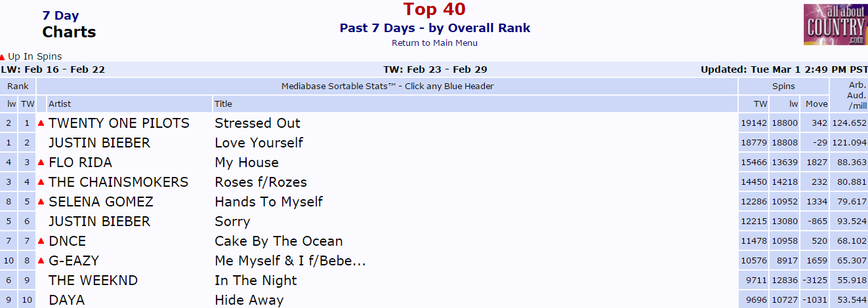868x308 pixels.
Task: Sort by lw rank column header
Action: 11,104
